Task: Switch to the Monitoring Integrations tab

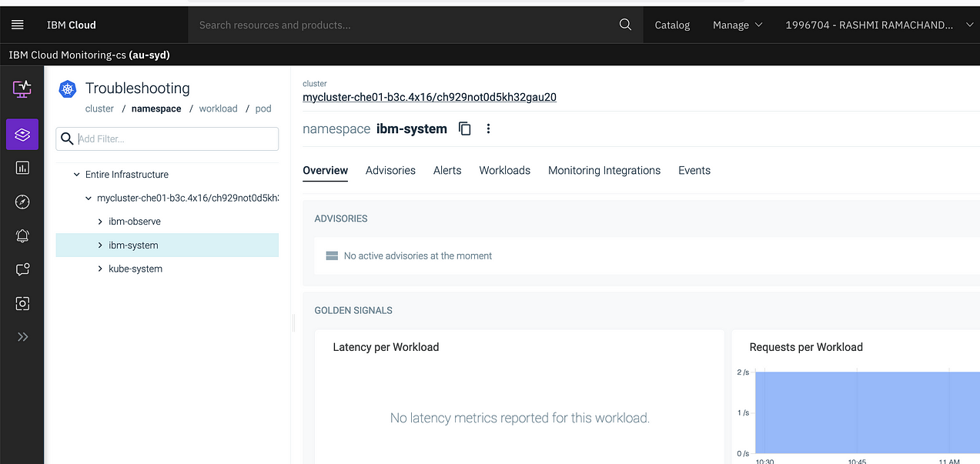Action: pyautogui.click(x=604, y=171)
